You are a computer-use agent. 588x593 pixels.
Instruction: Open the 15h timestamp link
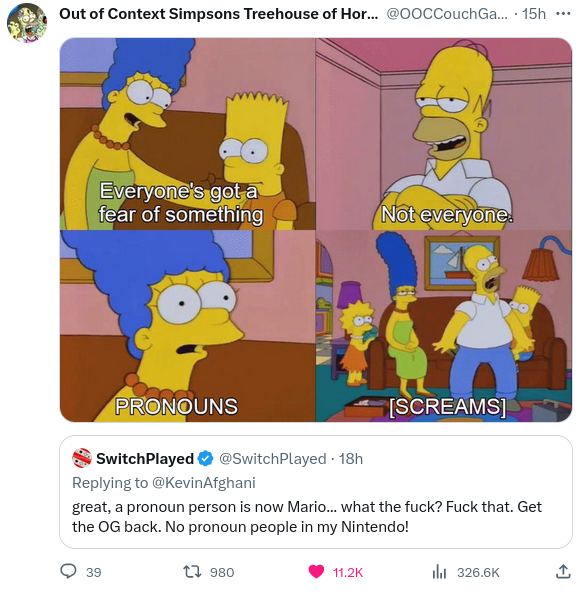click(534, 14)
